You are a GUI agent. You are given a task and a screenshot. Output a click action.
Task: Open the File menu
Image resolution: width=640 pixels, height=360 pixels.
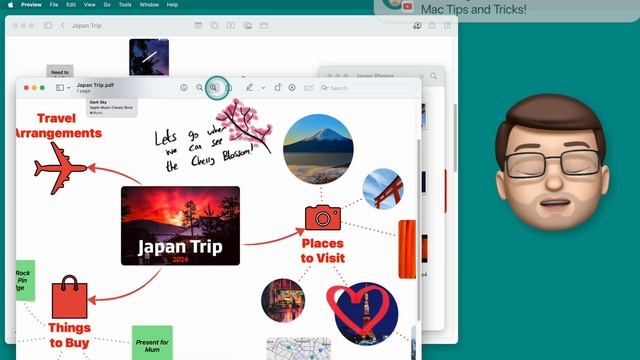(54, 5)
